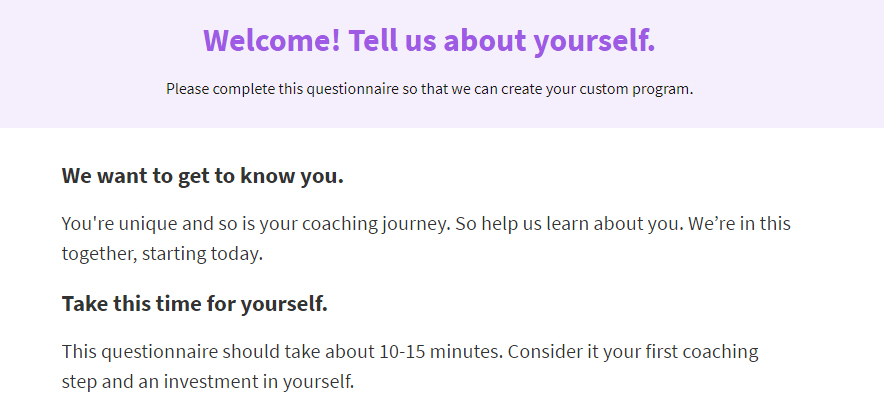The width and height of the screenshot is (884, 418).
Task: Click the words "coaching journey" in first paragraph
Action: 375,224
